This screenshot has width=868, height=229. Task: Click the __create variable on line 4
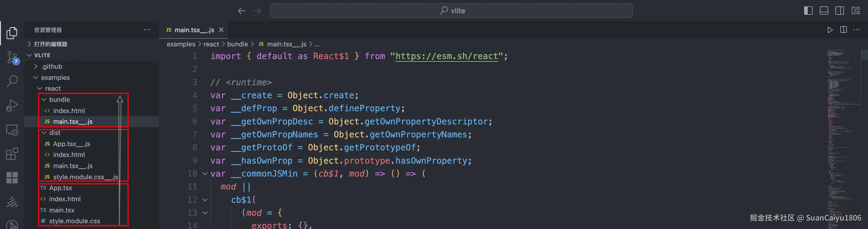coord(251,96)
